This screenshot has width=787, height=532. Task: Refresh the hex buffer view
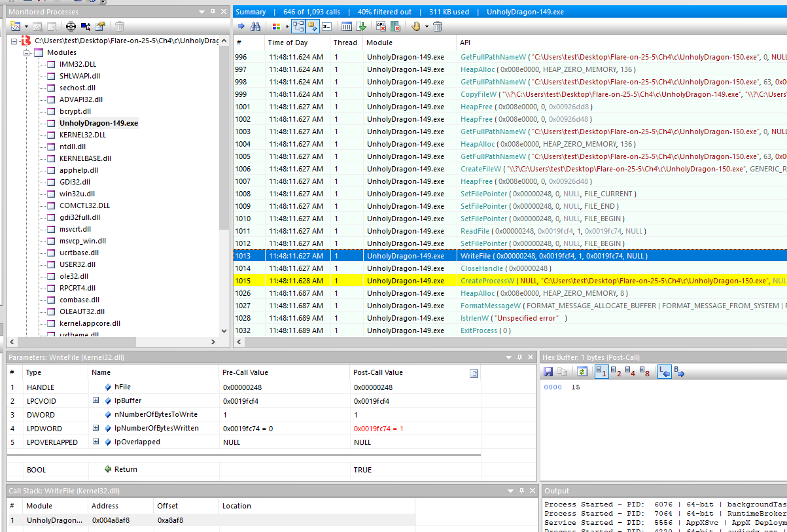(582, 372)
